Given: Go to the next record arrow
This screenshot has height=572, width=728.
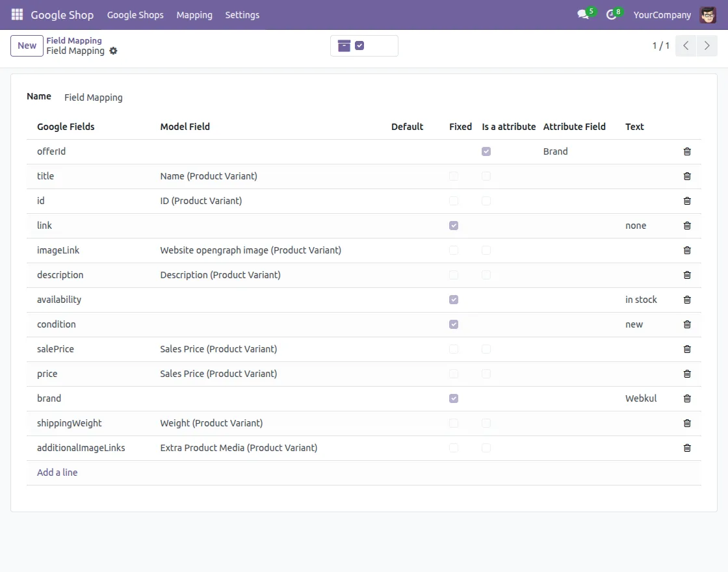Looking at the screenshot, I should (707, 45).
